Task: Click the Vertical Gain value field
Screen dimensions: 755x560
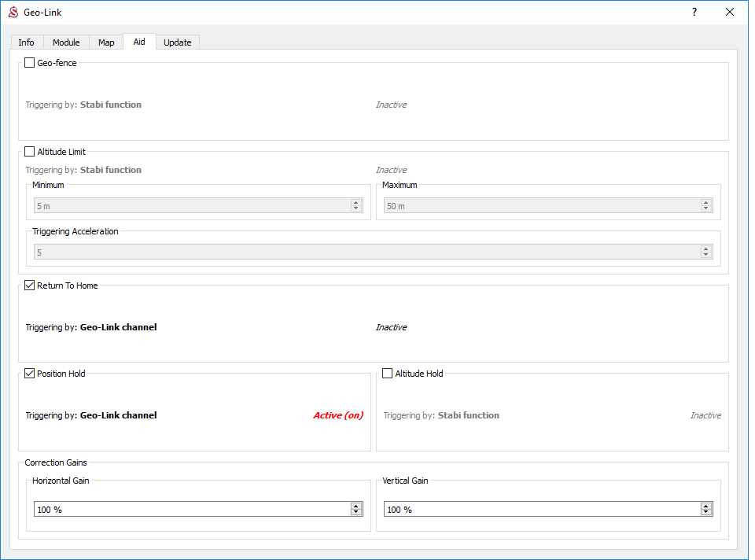Action: [x=539, y=510]
